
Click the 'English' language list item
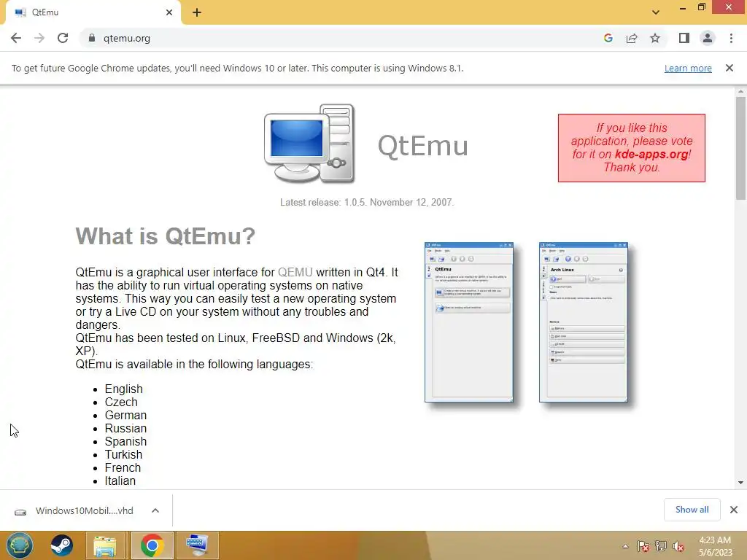123,389
